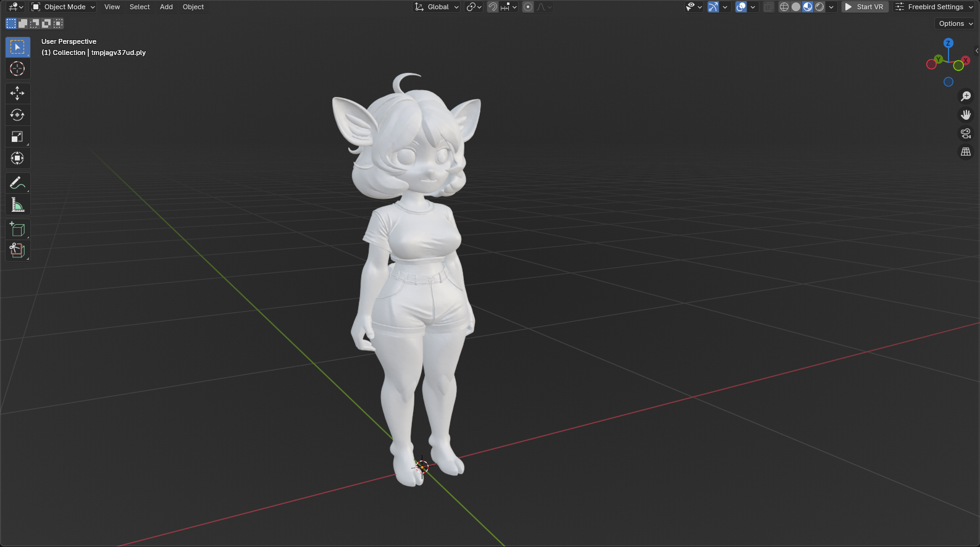Set selection mode to new selection
Screen dimensions: 980x547
tap(11, 23)
